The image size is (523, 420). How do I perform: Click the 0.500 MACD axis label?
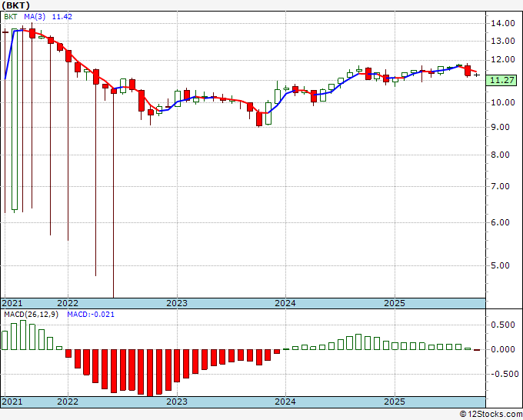503,325
